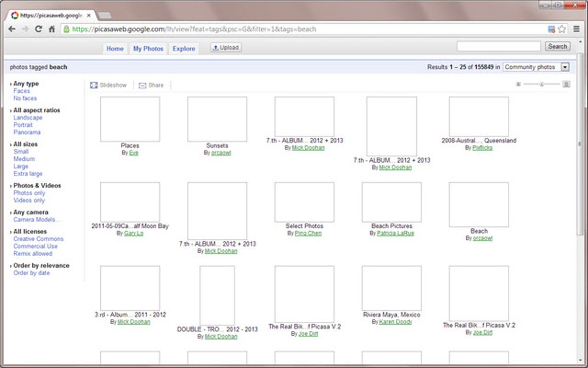Click the Search button
Screen dimensions: 588x368
coord(556,46)
